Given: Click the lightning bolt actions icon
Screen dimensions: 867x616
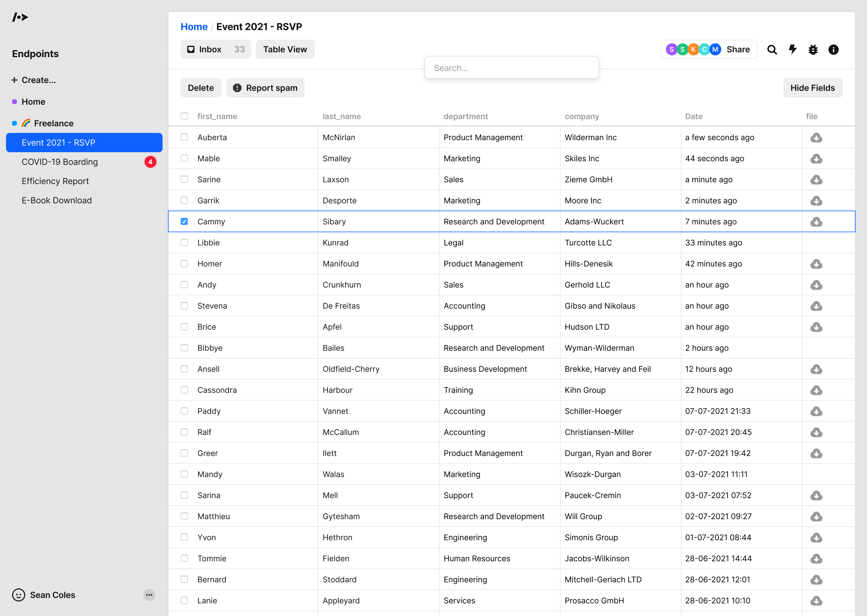Looking at the screenshot, I should (793, 49).
